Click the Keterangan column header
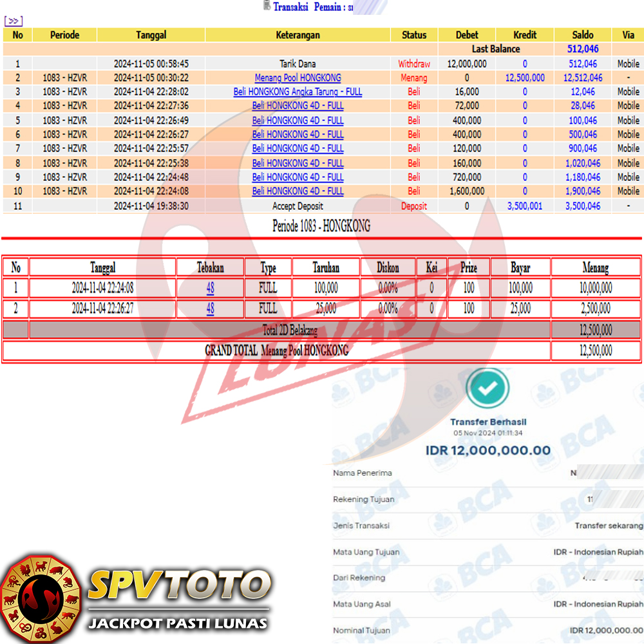This screenshot has height=644, width=644. 298,35
